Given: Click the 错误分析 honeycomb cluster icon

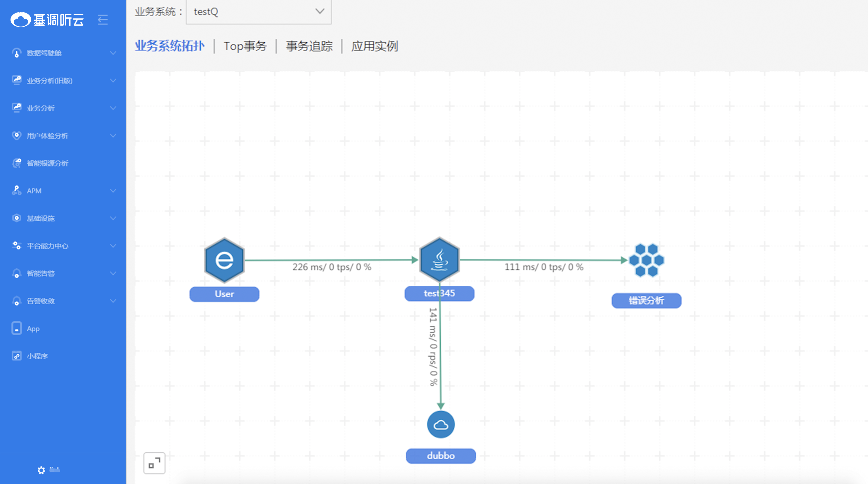Looking at the screenshot, I should tap(646, 260).
